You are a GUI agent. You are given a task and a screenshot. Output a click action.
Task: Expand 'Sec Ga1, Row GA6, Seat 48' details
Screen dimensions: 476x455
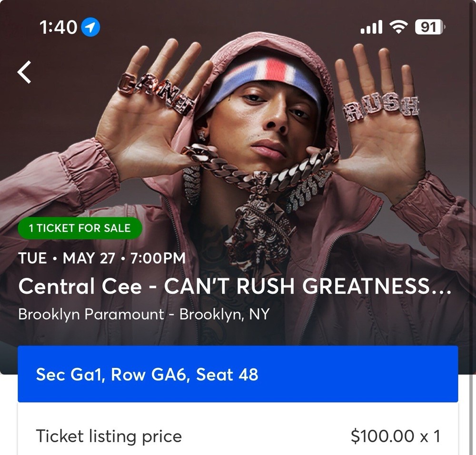coord(147,375)
